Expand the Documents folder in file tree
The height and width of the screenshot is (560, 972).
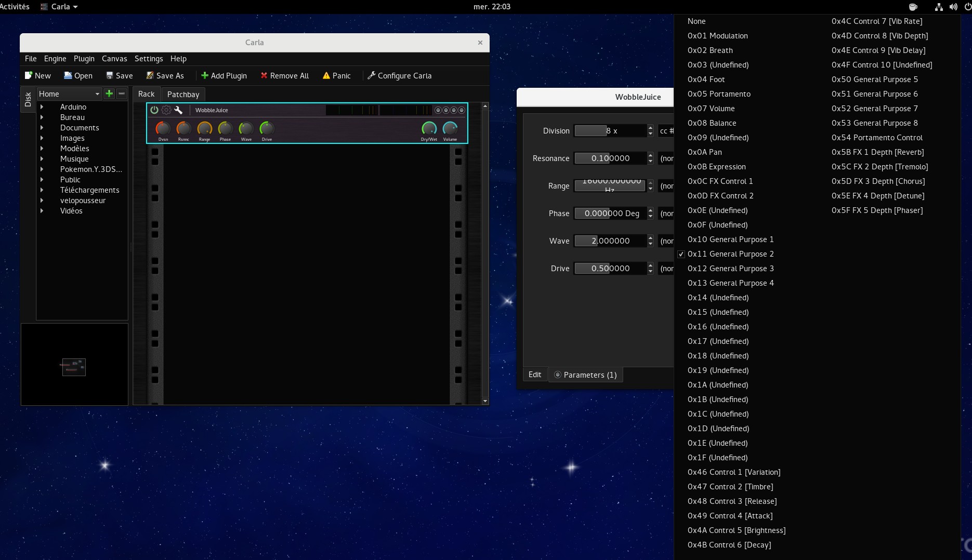(x=42, y=128)
